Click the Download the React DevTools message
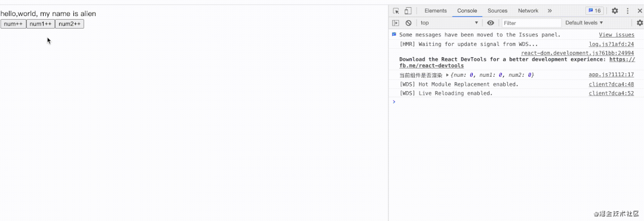644x221 pixels. [x=503, y=60]
